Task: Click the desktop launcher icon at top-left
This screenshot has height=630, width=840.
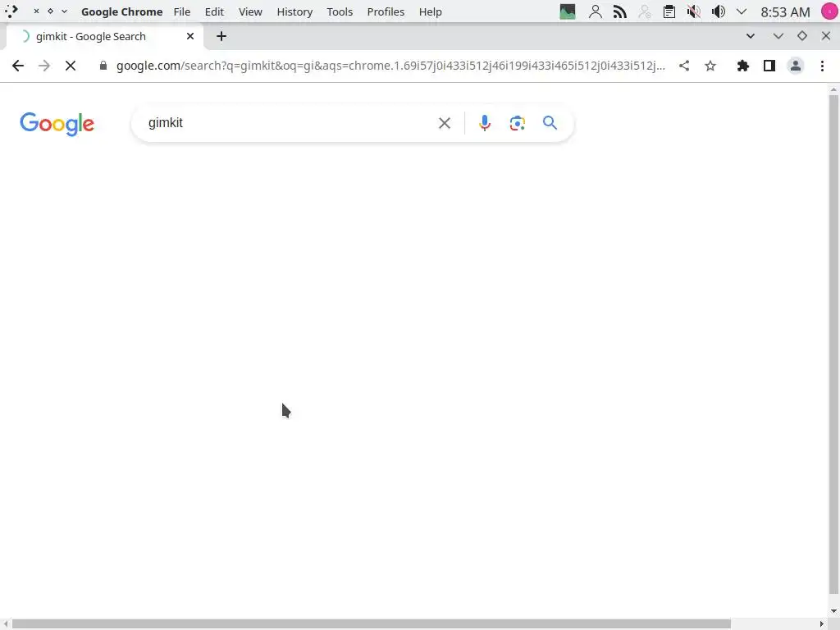Action: pos(11,11)
